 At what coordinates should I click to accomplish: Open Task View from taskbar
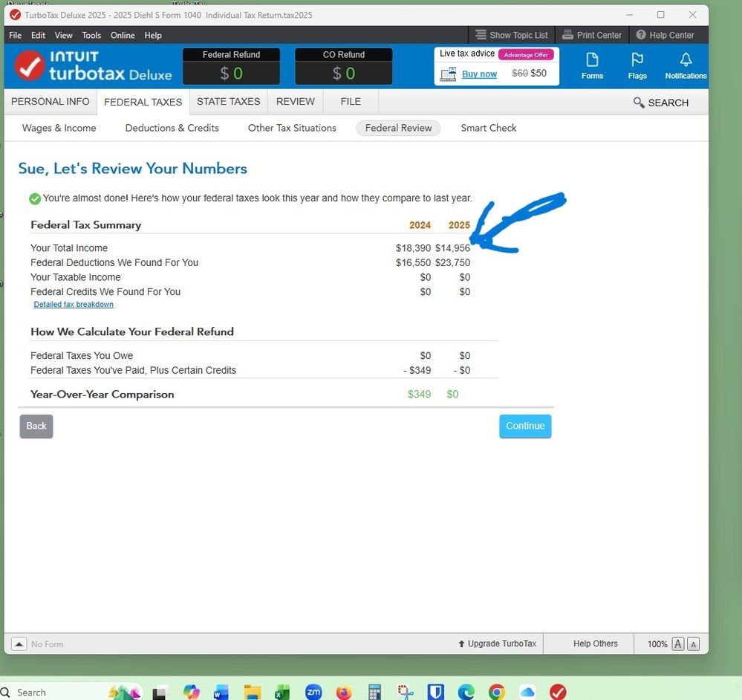[160, 693]
